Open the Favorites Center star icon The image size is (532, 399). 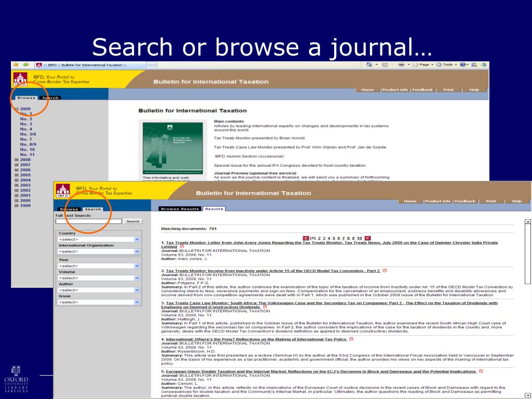(16, 64)
